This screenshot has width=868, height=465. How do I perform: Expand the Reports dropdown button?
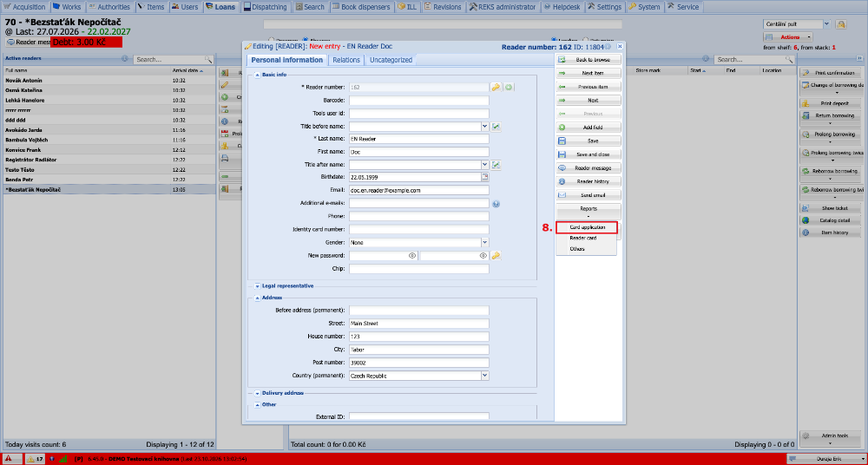589,212
